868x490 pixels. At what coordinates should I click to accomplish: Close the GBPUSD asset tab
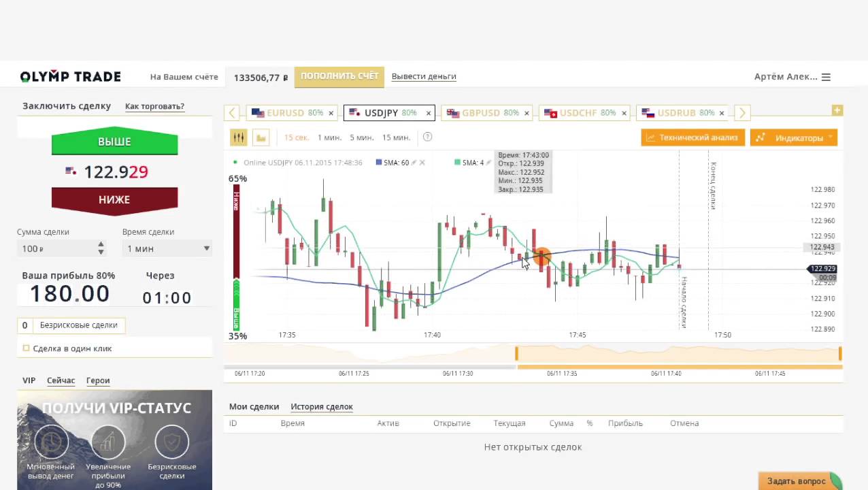click(527, 113)
